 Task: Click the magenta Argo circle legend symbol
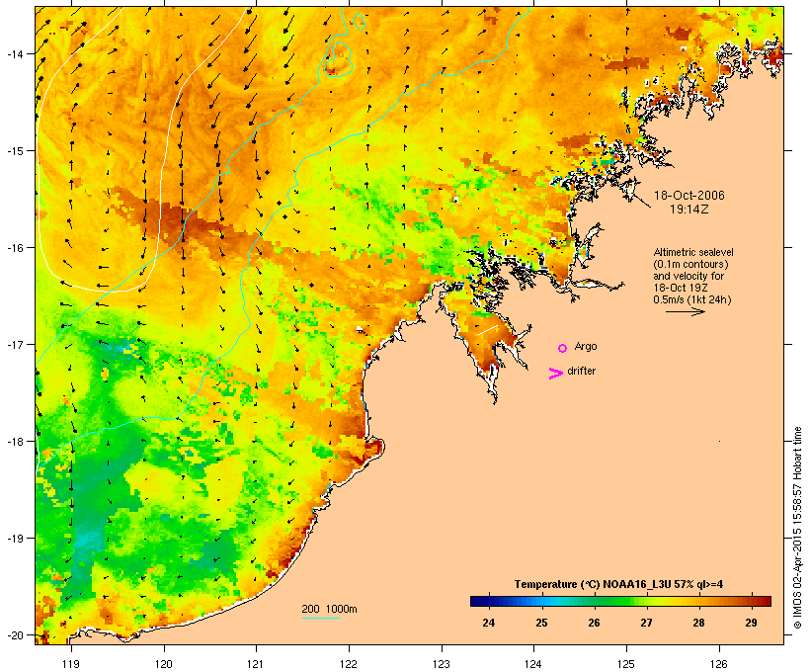click(563, 348)
